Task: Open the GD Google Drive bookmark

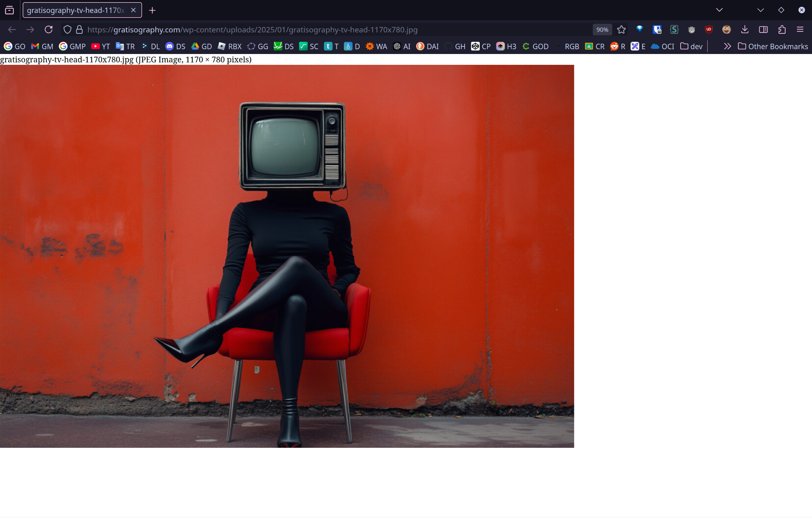Action: point(201,46)
